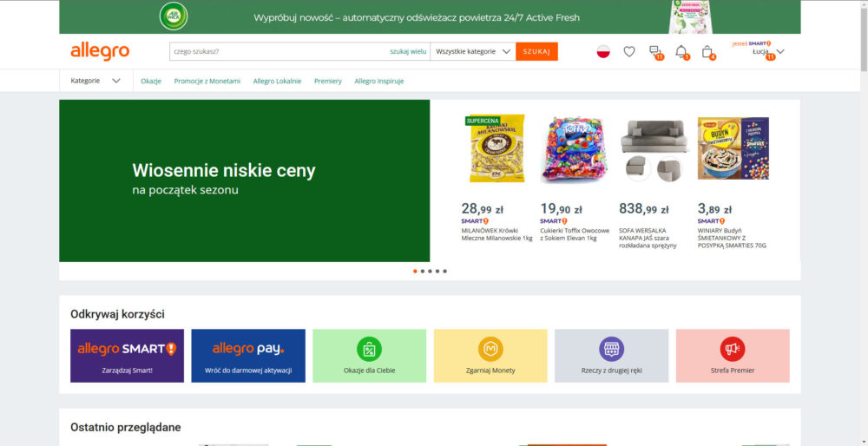Open notifications bell icon

click(x=681, y=52)
